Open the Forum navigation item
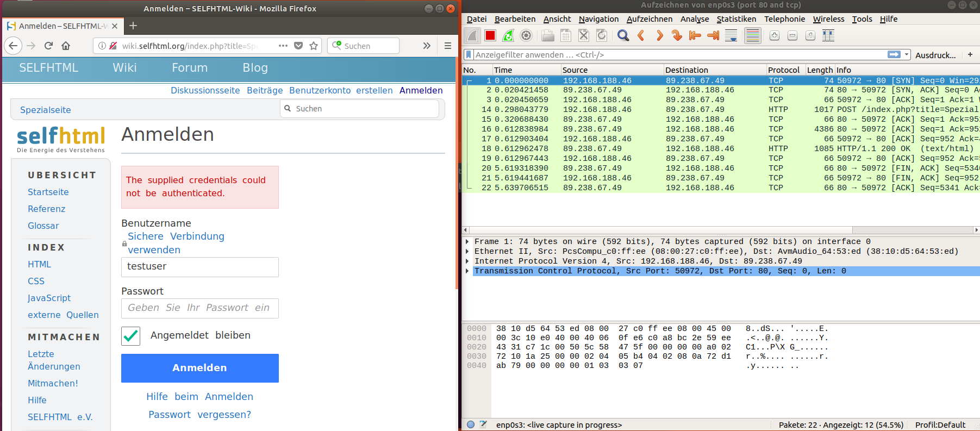Image resolution: width=980 pixels, height=431 pixels. (x=190, y=68)
